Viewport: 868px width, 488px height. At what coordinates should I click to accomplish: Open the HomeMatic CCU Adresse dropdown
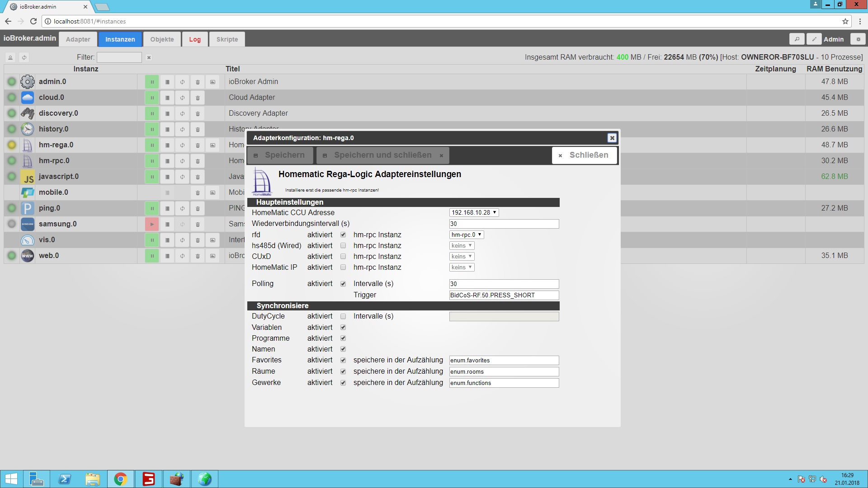click(x=474, y=212)
